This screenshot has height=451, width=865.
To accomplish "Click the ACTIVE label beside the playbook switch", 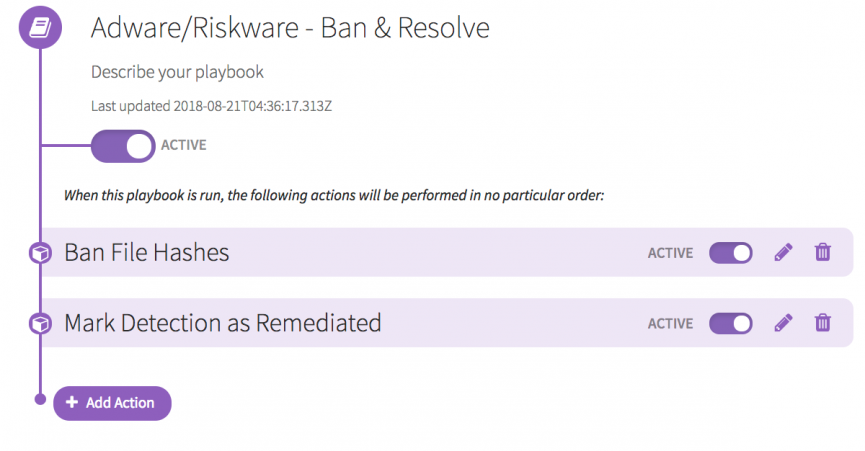I will [x=183, y=145].
